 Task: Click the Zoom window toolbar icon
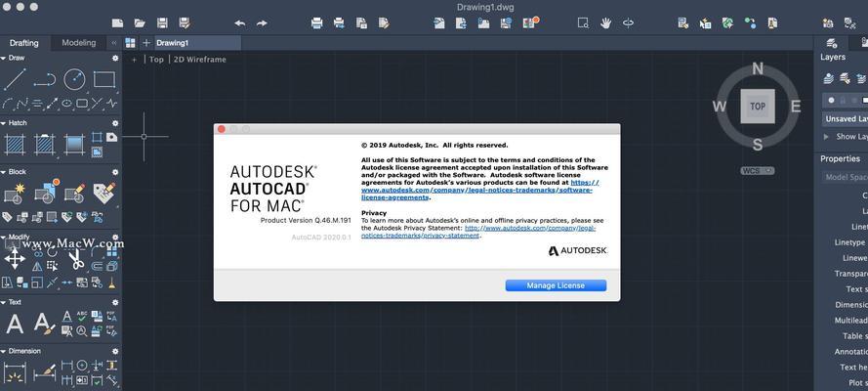pos(583,23)
